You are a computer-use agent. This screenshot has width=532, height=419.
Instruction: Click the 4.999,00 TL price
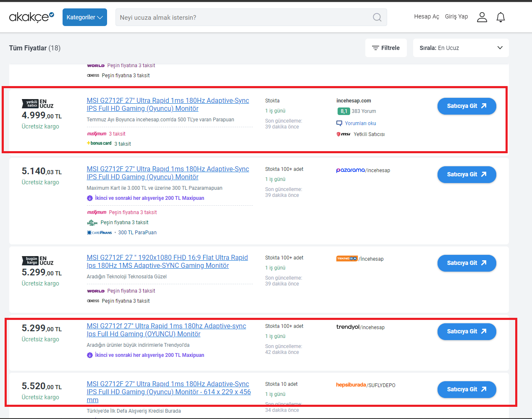tap(42, 115)
